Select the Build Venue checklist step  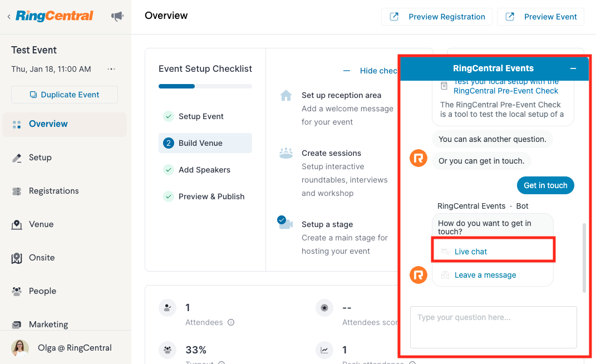(x=205, y=143)
